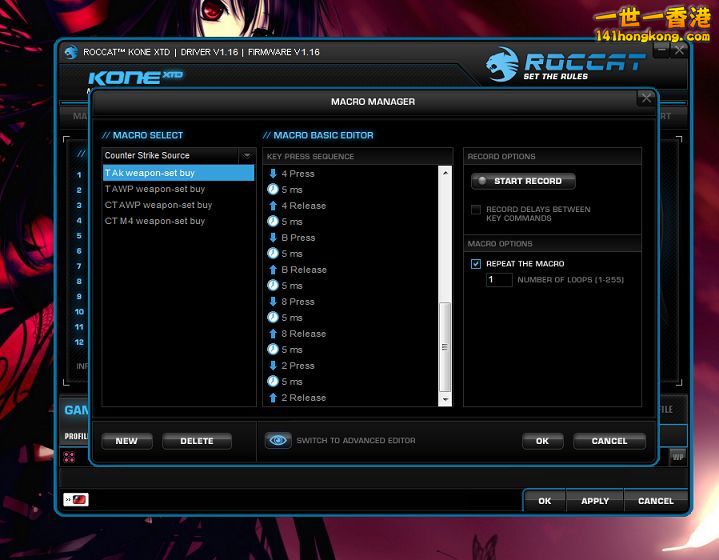Click the down arrow icon beside '2 Press'
Viewport: 719px width, 560px height.
273,366
